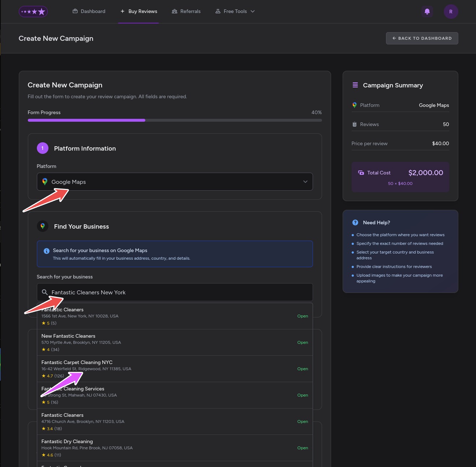Click the Google Maps pin icon in Platform field
476x467 pixels.
44,182
